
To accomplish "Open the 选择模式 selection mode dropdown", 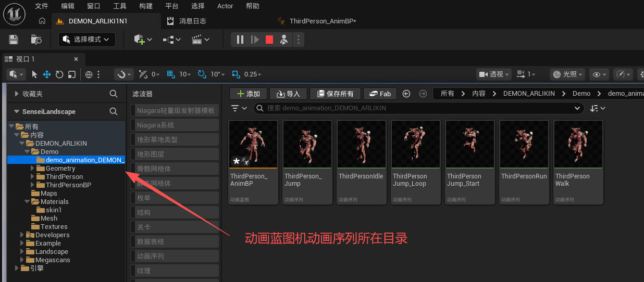I will [87, 40].
